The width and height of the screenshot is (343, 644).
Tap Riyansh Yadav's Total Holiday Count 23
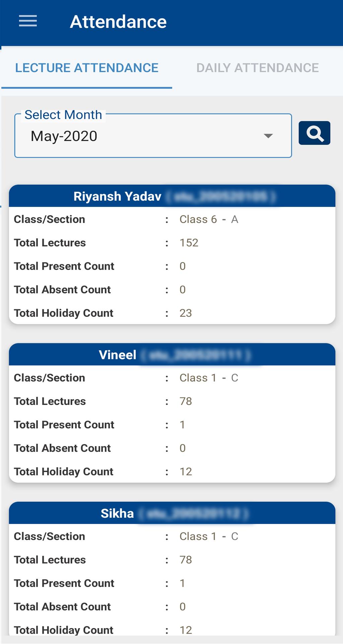(x=186, y=313)
